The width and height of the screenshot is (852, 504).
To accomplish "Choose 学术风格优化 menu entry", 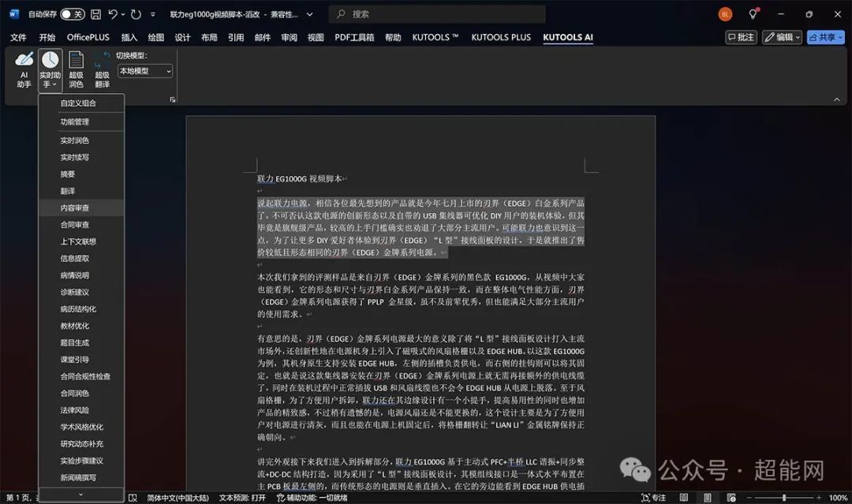I will click(x=81, y=427).
